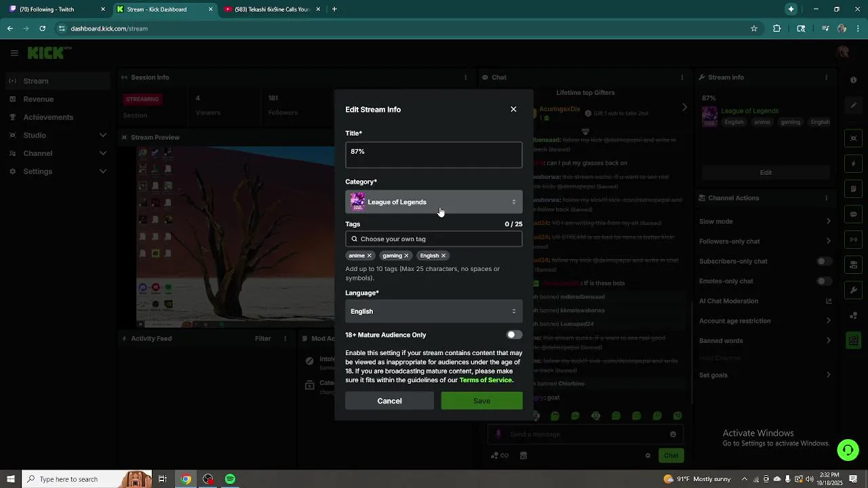This screenshot has height=488, width=868.
Task: Open Spotify from the taskbar
Action: (230, 479)
